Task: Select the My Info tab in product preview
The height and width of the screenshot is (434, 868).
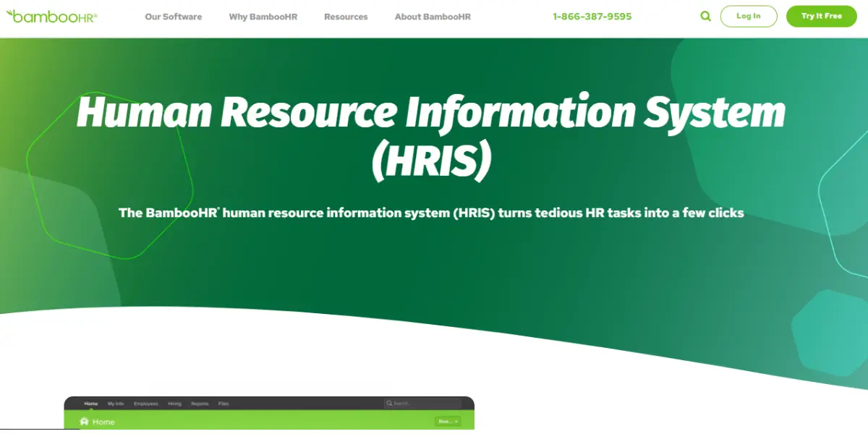Action: (116, 404)
